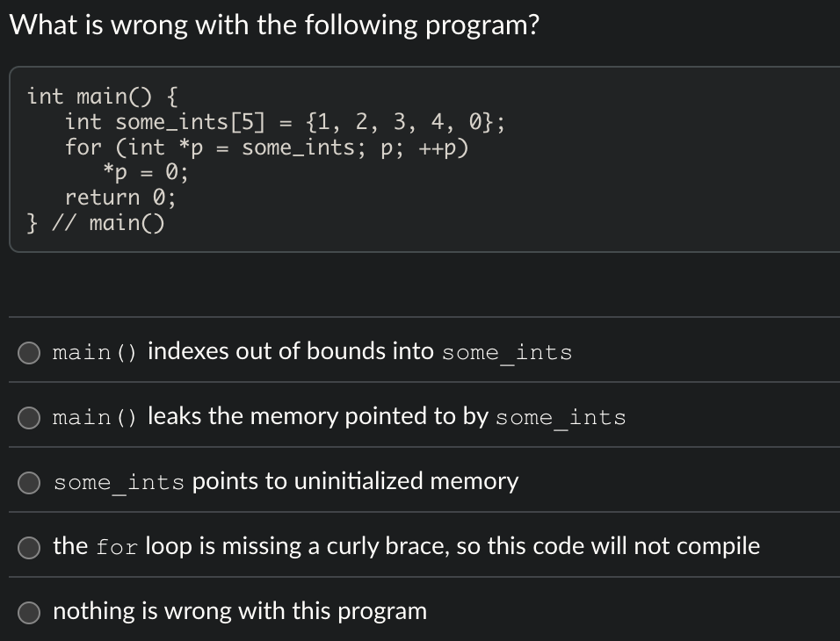
Task: Click the answer about out of bounds indexing
Action: 312,352
